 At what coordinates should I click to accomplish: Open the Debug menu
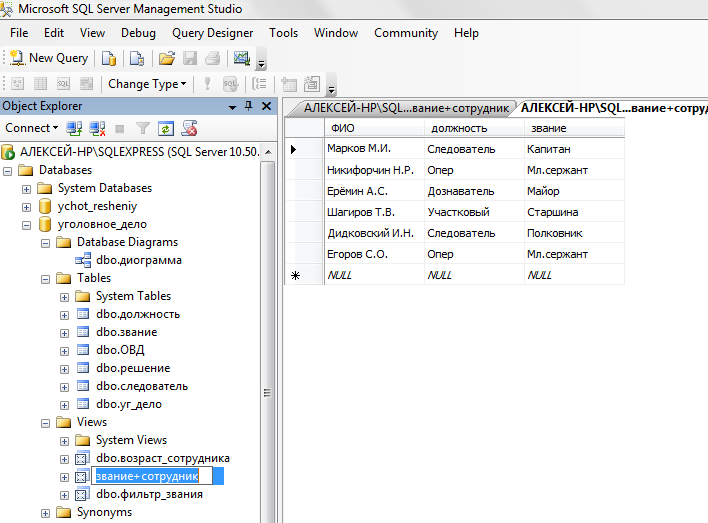[x=138, y=33]
